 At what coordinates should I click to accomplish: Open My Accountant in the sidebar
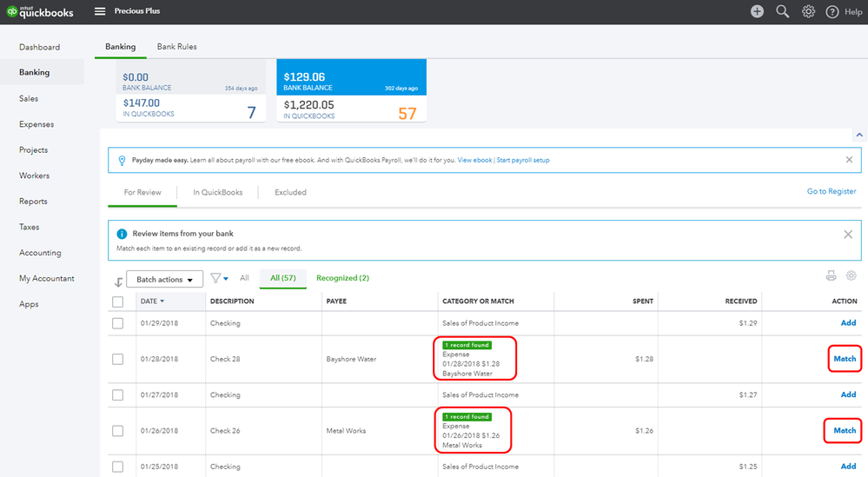[47, 278]
